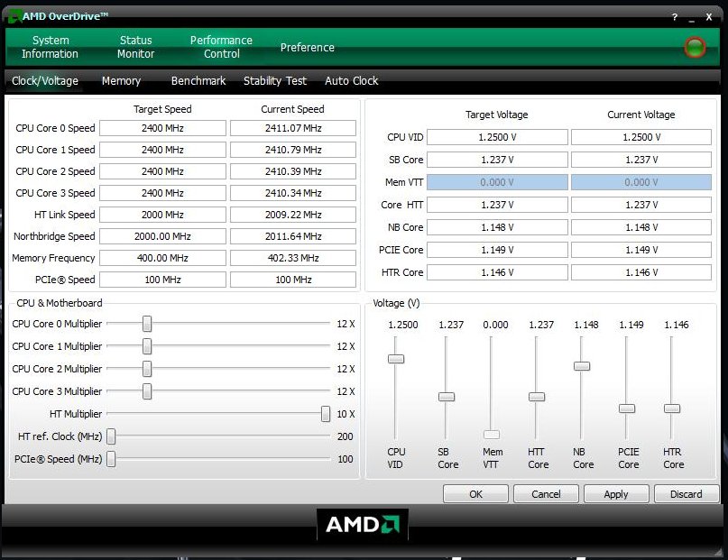Click the 10 X HT Multiplier value
The height and width of the screenshot is (560, 728).
(x=346, y=414)
